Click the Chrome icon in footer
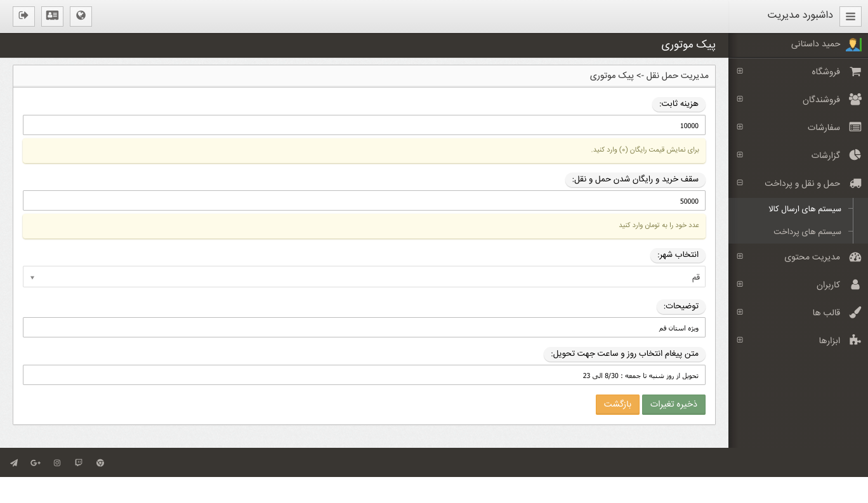This screenshot has width=868, height=503. (100, 463)
